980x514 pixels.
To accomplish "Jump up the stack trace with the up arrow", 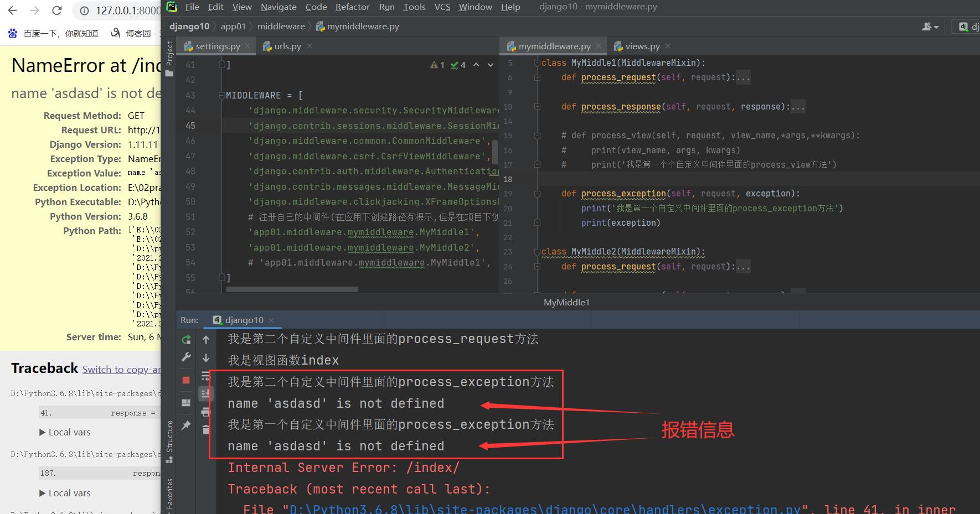I will 206,340.
